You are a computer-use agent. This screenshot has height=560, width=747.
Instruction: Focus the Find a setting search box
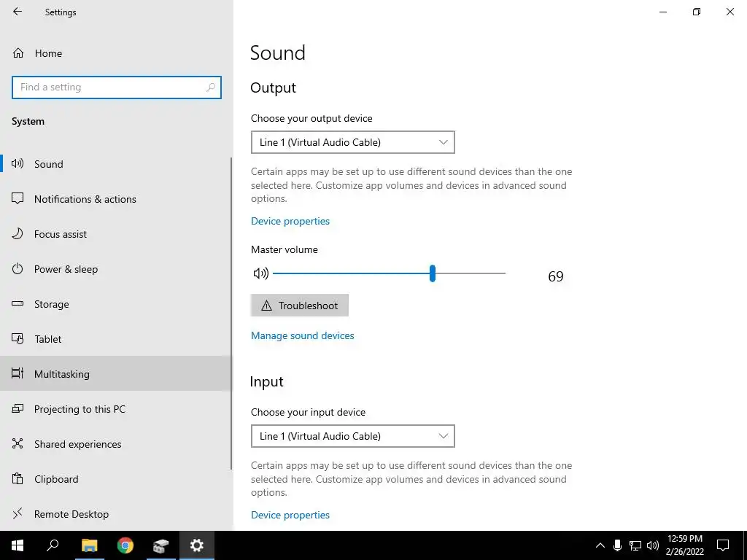(x=117, y=87)
